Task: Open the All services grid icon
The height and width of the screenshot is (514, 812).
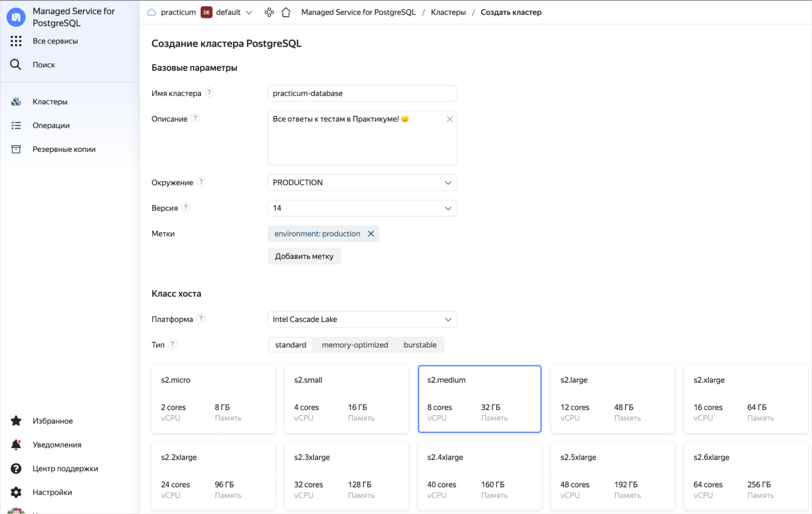Action: coord(16,41)
